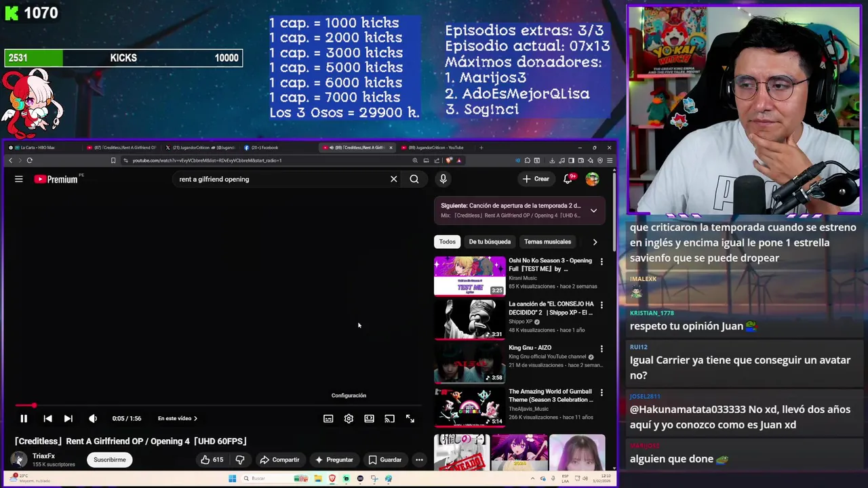
Task: Open Brave Shields lion icon
Action: click(449, 161)
